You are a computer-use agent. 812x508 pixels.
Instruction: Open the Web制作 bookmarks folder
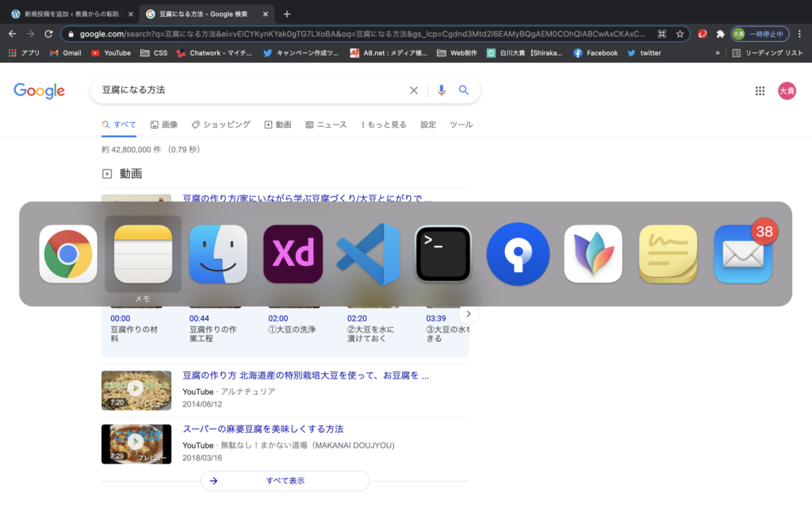point(457,53)
